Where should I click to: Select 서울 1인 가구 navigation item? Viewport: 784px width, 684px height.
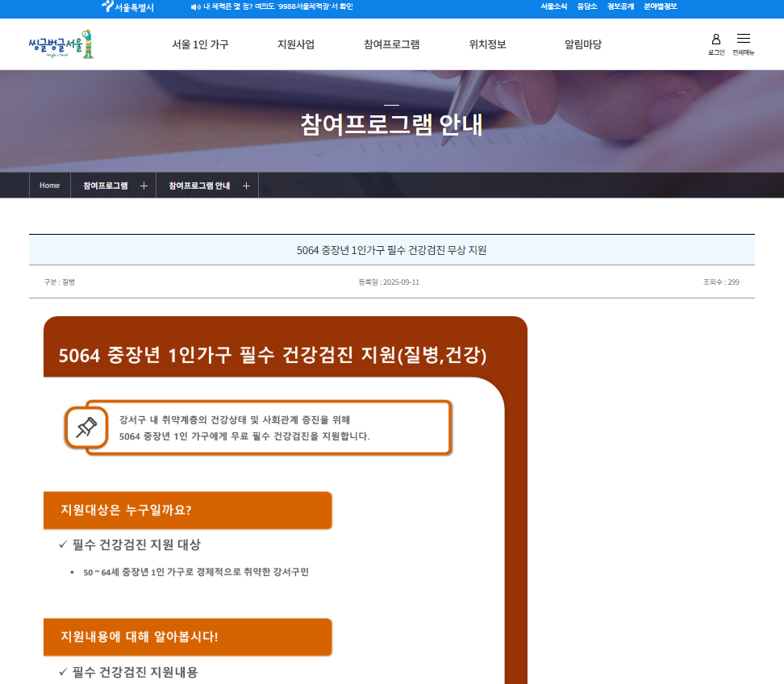(x=201, y=44)
